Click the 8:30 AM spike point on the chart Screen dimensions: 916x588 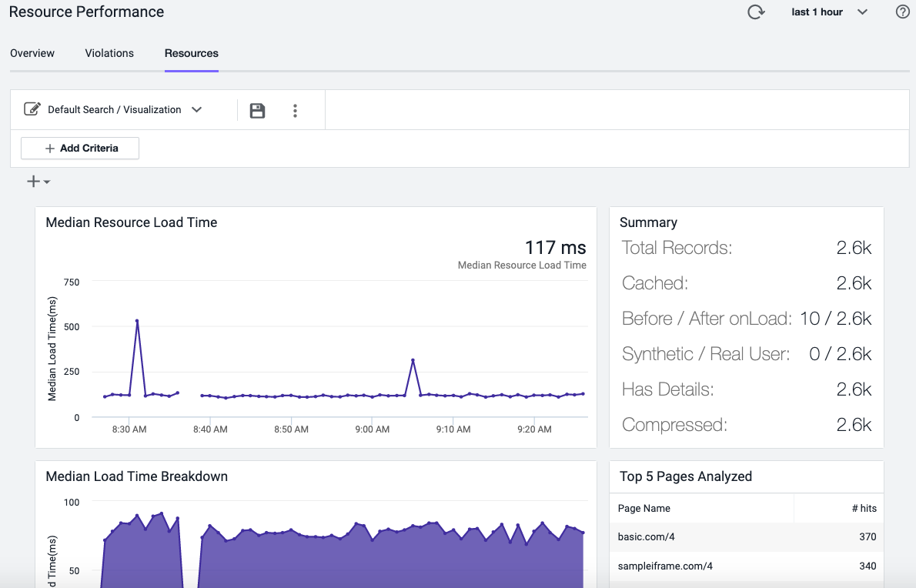click(x=137, y=321)
